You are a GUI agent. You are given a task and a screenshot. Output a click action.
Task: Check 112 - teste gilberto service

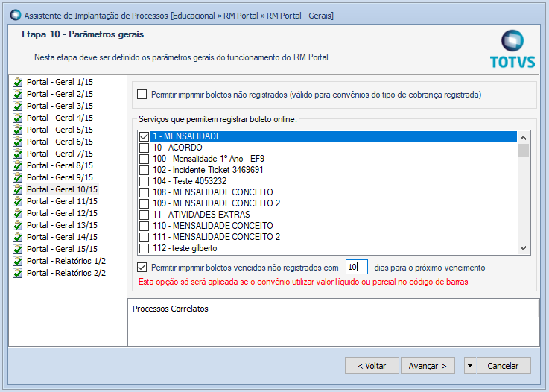[x=145, y=248]
